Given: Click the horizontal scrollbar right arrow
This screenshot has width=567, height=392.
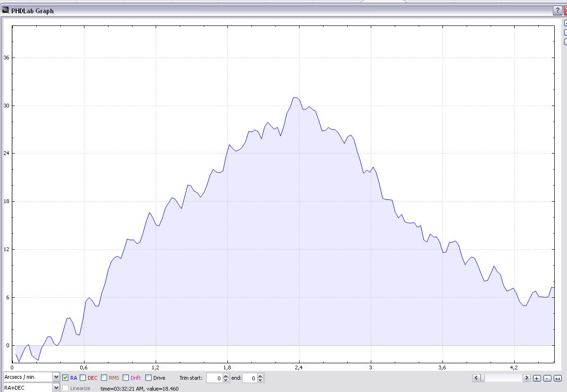Looking at the screenshot, I should pyautogui.click(x=526, y=378).
